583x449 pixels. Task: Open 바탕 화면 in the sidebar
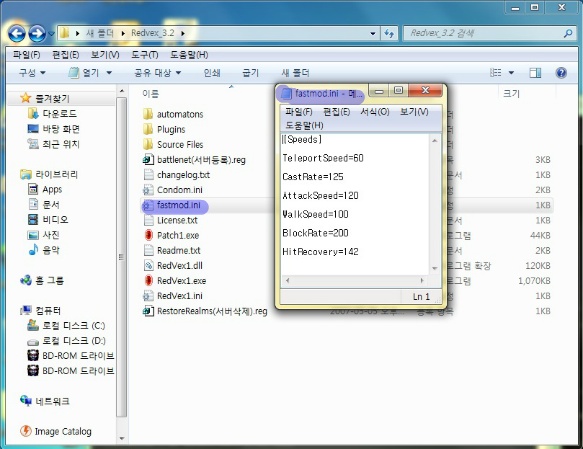coord(54,129)
